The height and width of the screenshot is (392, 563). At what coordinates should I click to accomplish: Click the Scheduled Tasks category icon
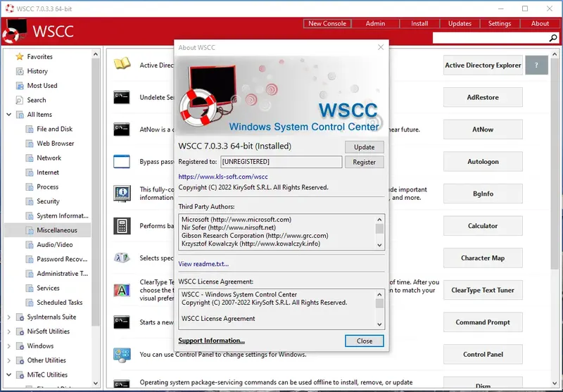(30, 303)
